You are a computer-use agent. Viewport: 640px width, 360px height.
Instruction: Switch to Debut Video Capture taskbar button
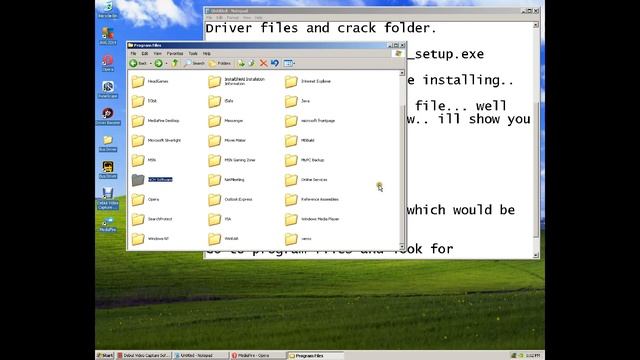(143, 356)
